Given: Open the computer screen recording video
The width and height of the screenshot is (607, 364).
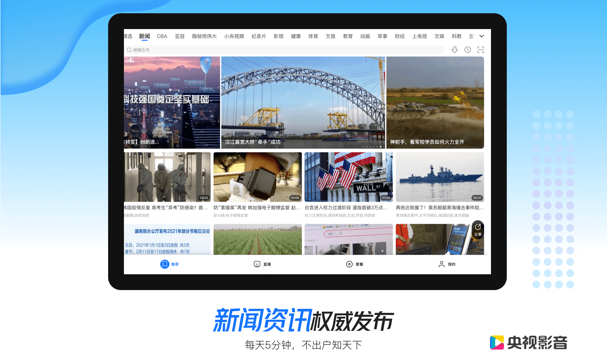Looking at the screenshot, I should pos(349,240).
